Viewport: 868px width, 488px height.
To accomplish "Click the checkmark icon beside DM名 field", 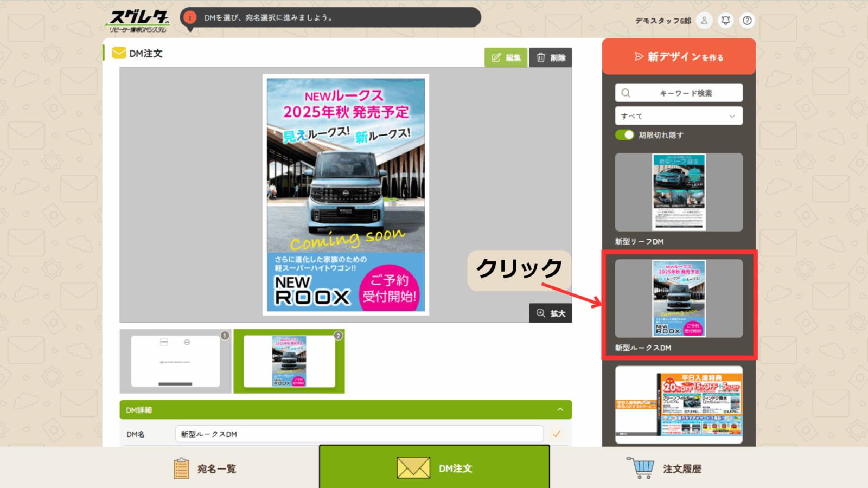I will [x=556, y=434].
